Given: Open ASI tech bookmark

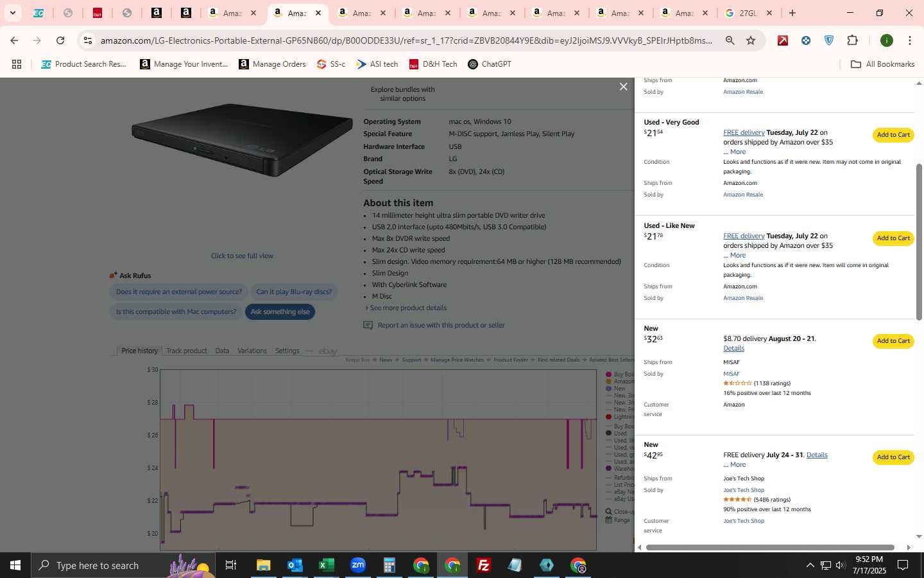Looking at the screenshot, I should tap(377, 64).
